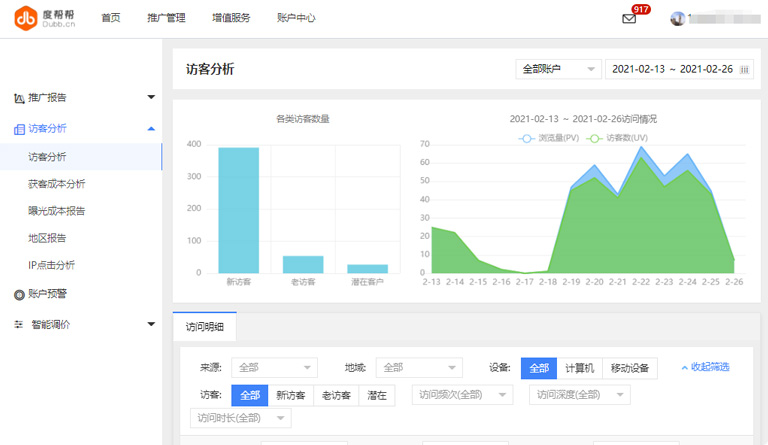
Task: Select 移动设备 device filter
Action: (x=630, y=368)
